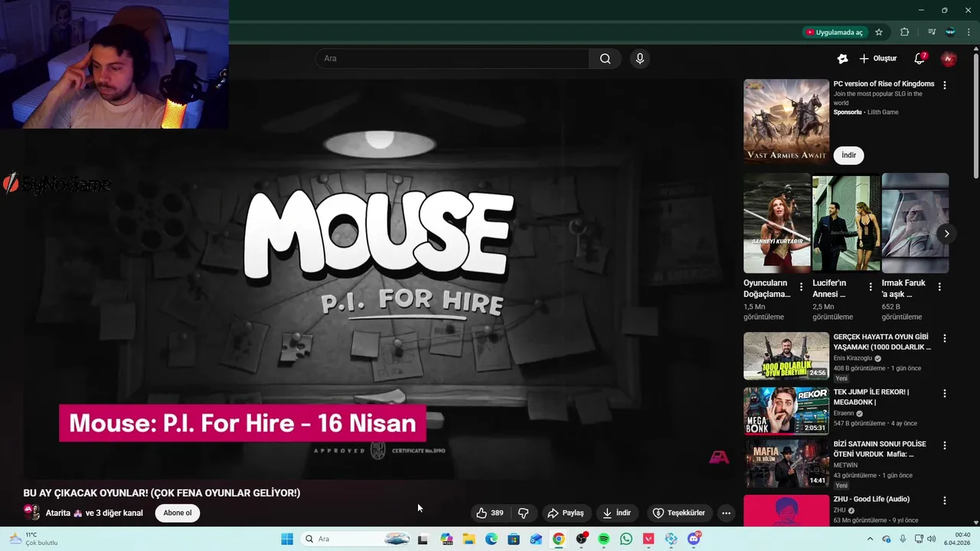Open GERÇEK HAYATTA OYUN GİBİ YAŞAMAK thumbnail
Viewport: 980px width, 551px height.
click(x=786, y=356)
